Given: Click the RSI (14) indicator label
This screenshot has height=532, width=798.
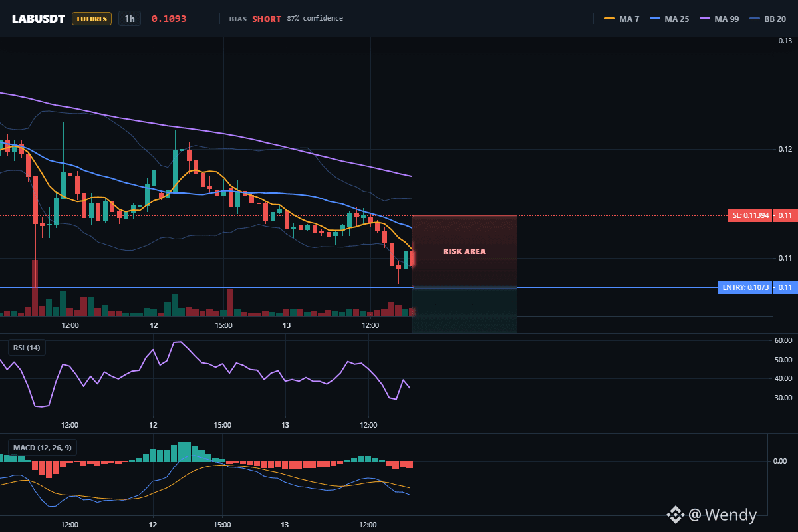Looking at the screenshot, I should (27, 347).
